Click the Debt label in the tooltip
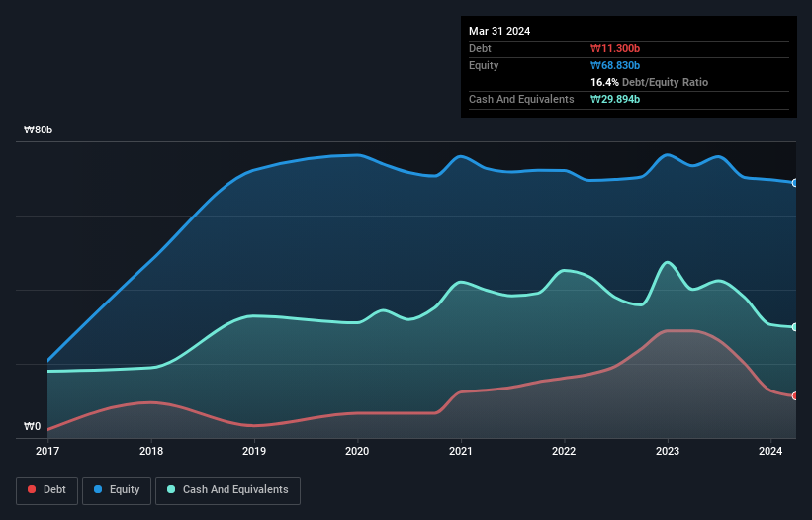The width and height of the screenshot is (812, 520). (x=480, y=48)
